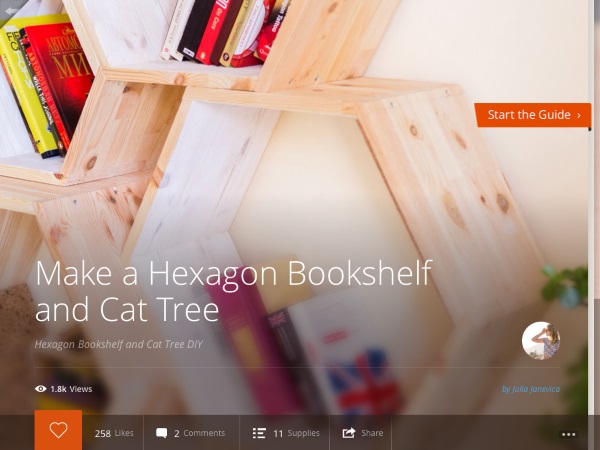Click the Share label
This screenshot has height=450, width=600.
(x=372, y=433)
